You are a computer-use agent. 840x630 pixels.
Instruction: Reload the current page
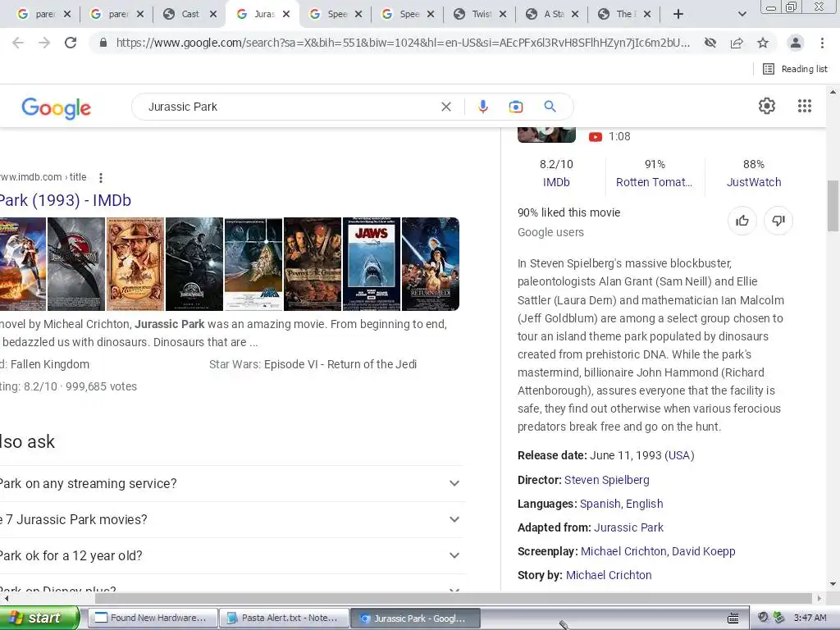click(x=71, y=43)
